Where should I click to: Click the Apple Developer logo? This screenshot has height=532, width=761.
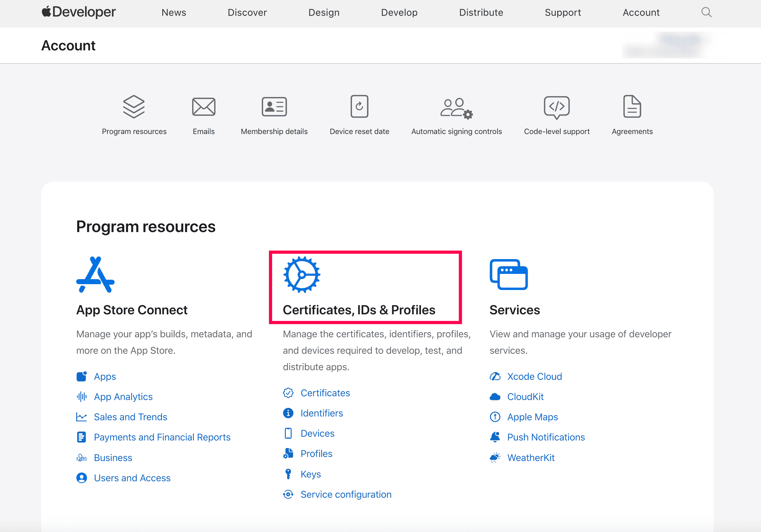79,12
